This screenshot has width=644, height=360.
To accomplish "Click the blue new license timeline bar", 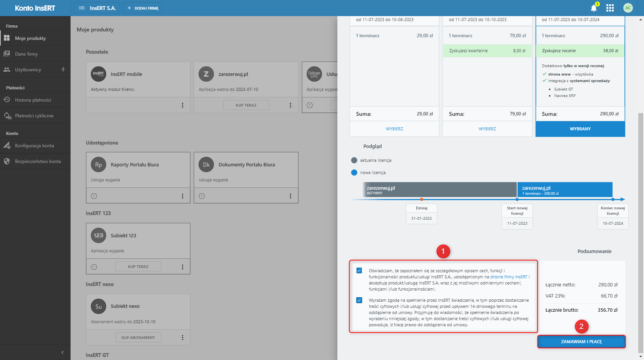I will [565, 190].
